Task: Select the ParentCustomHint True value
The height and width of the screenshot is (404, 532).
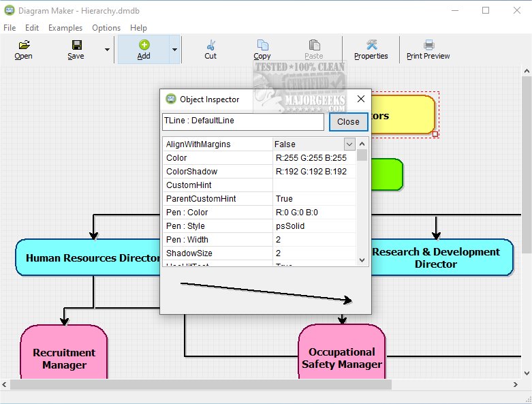Action: [313, 198]
